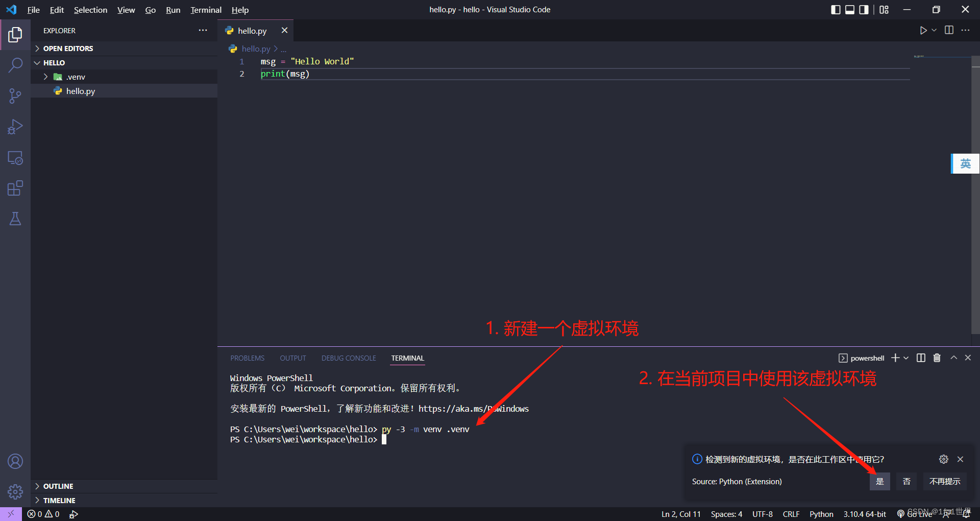Open the Search view icon
This screenshot has height=521, width=980.
click(x=15, y=65)
